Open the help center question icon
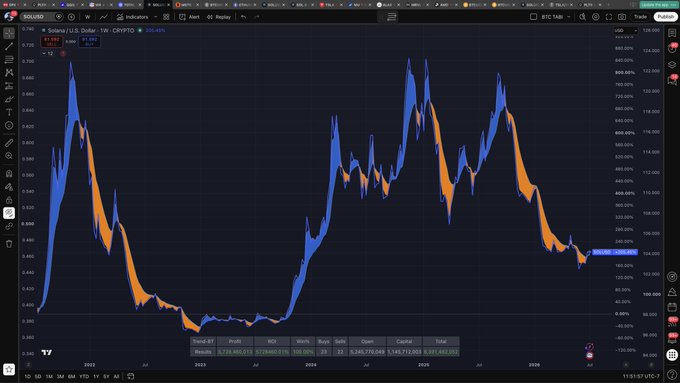680x383 pixels. [x=672, y=374]
